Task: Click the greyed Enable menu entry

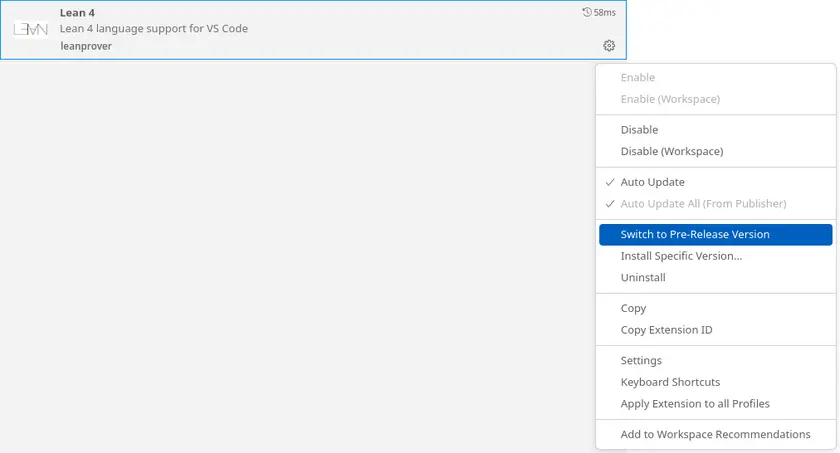Action: coord(716,78)
